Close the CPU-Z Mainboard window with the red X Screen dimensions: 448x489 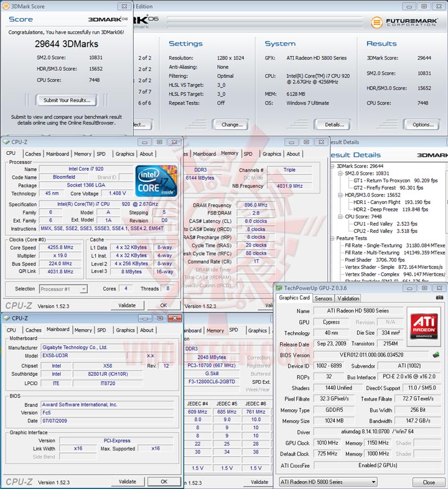coord(175,318)
